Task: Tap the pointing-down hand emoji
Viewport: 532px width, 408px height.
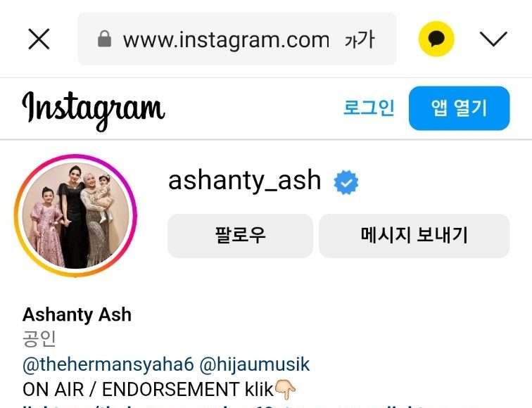Action: click(x=285, y=389)
